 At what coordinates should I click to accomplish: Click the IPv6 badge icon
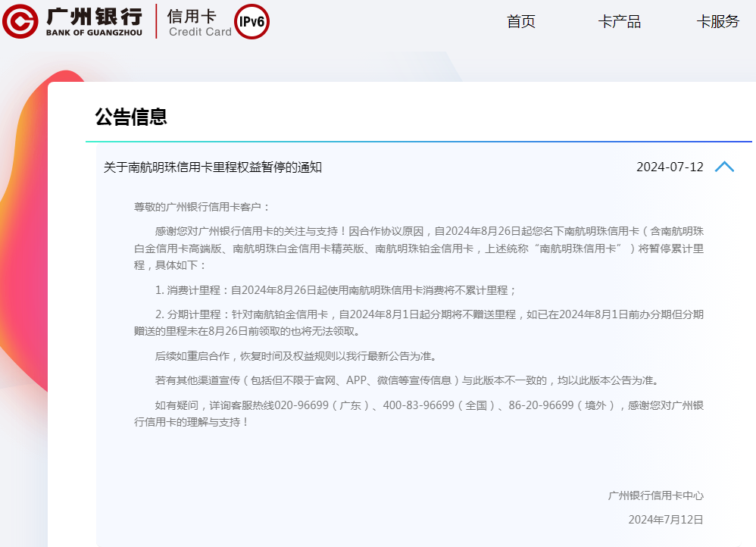(x=251, y=22)
